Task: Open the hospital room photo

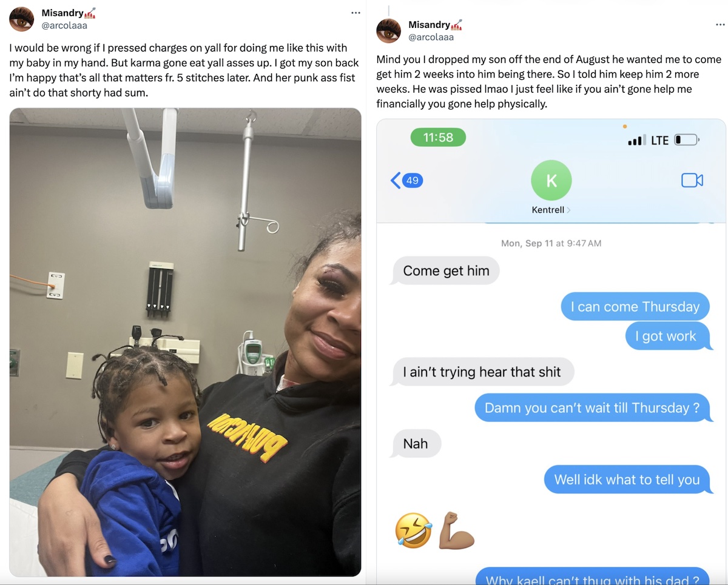Action: 185,342
